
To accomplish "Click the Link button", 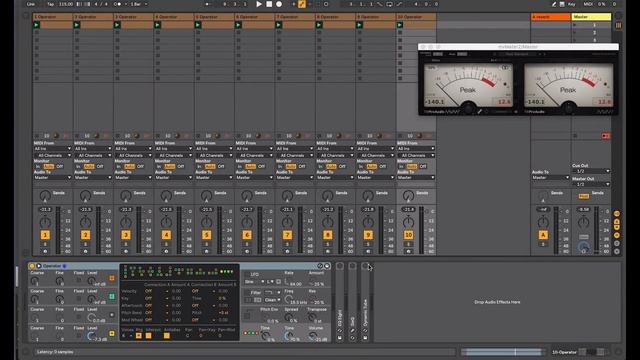I will (31, 4).
